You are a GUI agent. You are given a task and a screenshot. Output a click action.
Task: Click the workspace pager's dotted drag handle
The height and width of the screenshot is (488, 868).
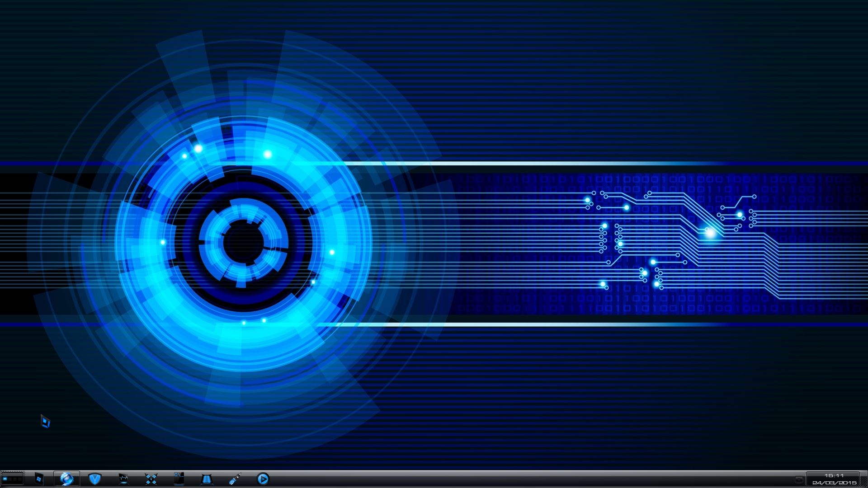[x=24, y=474]
